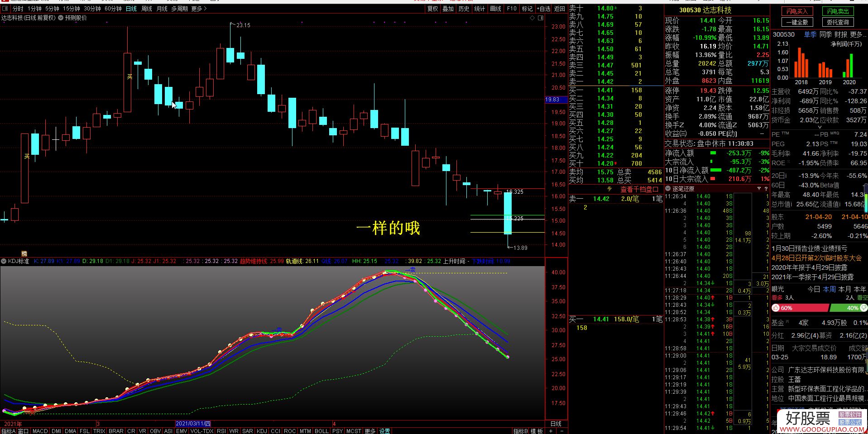Select the 5分钟 period
868x434 pixels.
tap(52, 9)
